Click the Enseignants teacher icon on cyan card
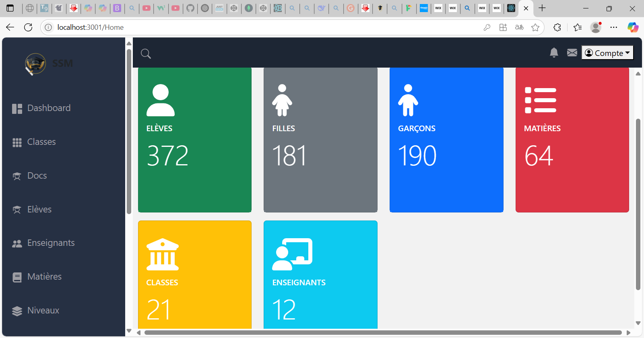644x338 pixels. pos(292,254)
